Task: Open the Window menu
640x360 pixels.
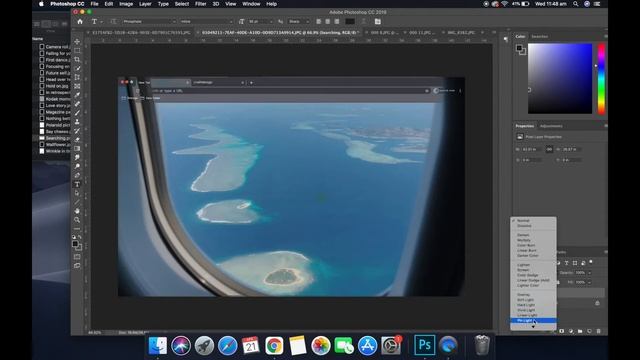Action: click(x=251, y=4)
